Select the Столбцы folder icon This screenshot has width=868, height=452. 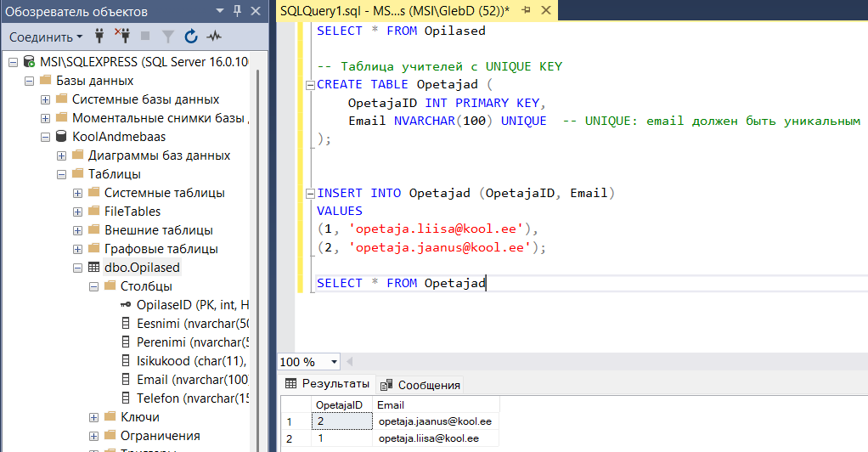(x=110, y=285)
